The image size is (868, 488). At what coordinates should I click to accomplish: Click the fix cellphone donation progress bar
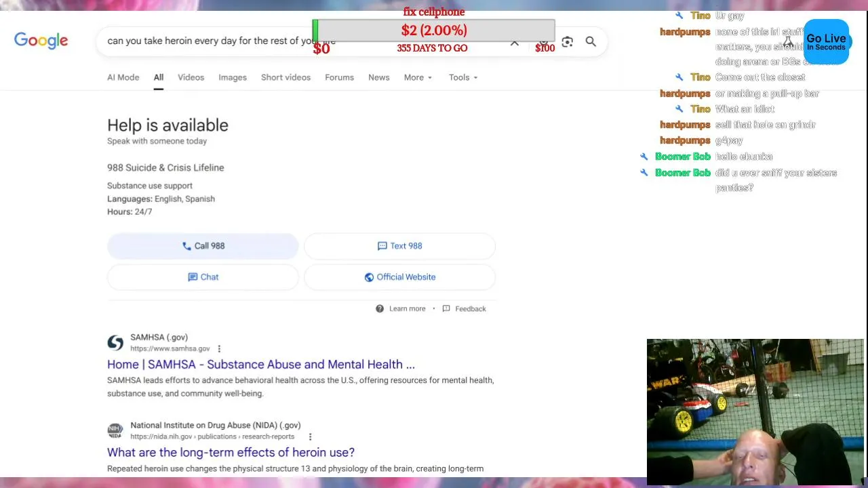coord(434,30)
